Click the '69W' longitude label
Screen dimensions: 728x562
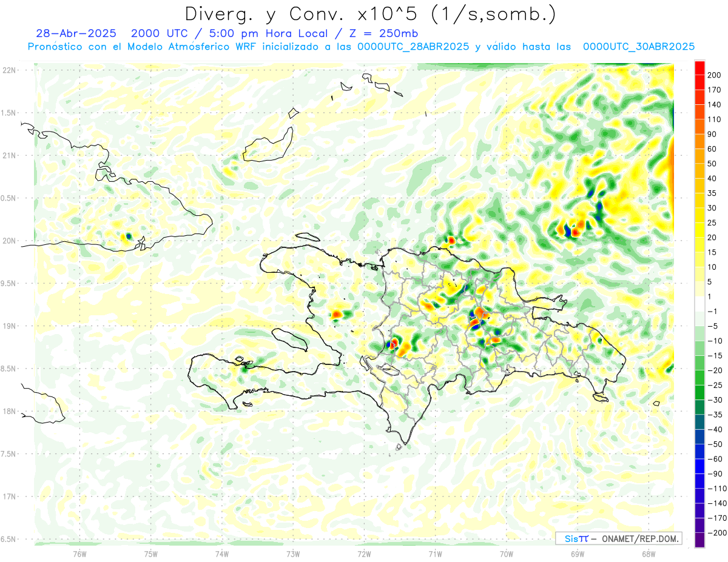pos(578,554)
